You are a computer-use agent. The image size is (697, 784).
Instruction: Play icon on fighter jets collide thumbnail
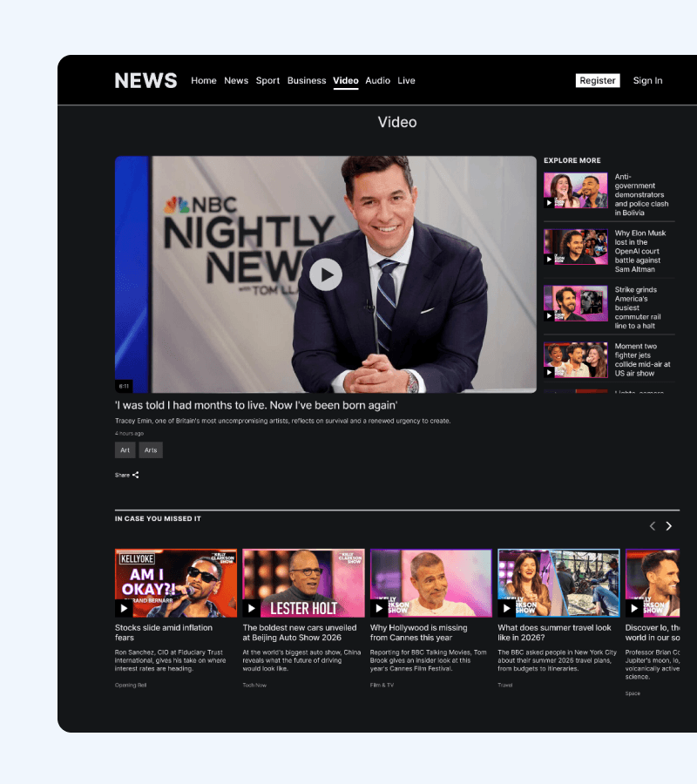coord(549,373)
